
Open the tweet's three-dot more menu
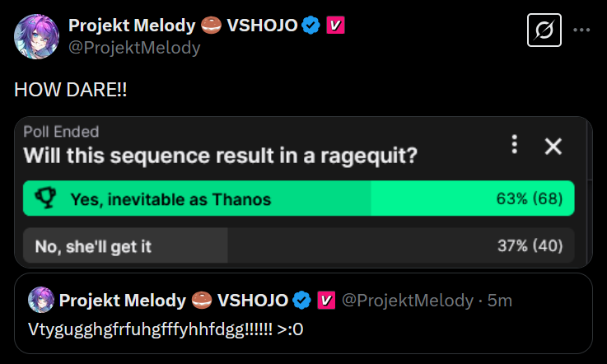pos(581,30)
